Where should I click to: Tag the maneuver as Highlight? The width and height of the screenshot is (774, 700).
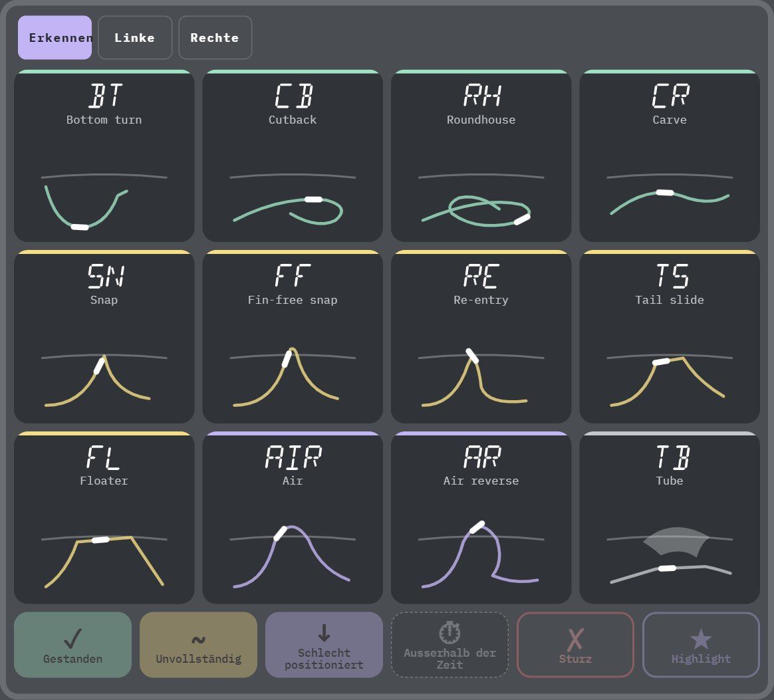coord(701,645)
